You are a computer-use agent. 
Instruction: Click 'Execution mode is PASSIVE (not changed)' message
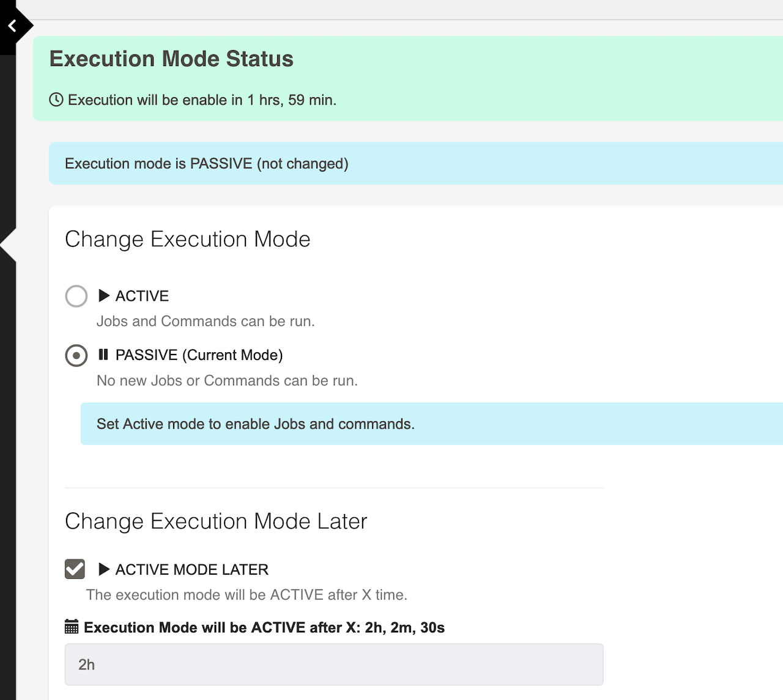coord(207,164)
